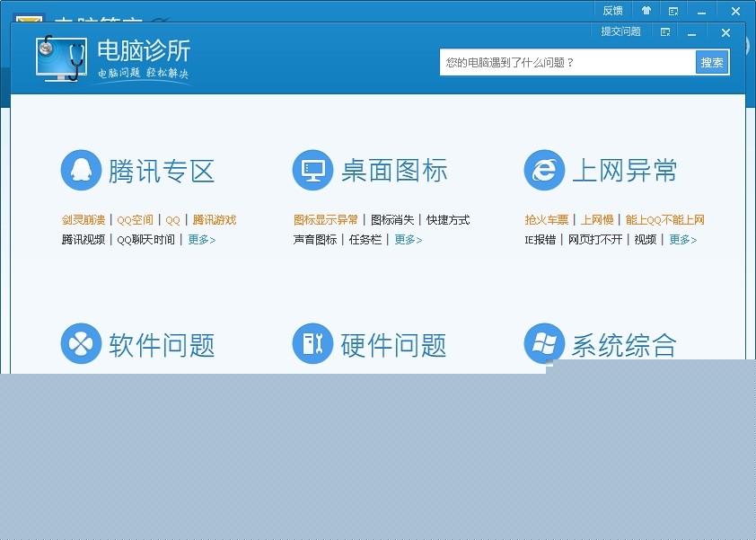Select the 桌面图标 heading
The height and width of the screenshot is (540, 756).
tap(394, 171)
